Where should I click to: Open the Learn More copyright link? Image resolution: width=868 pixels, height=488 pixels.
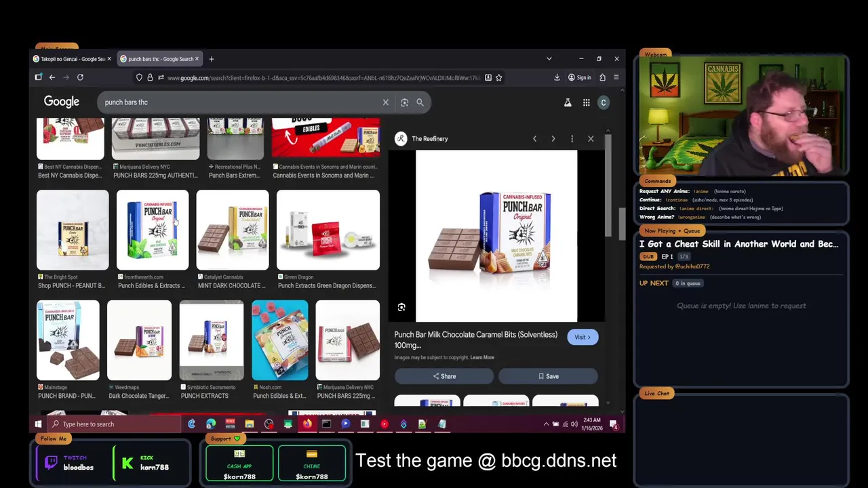(x=482, y=357)
